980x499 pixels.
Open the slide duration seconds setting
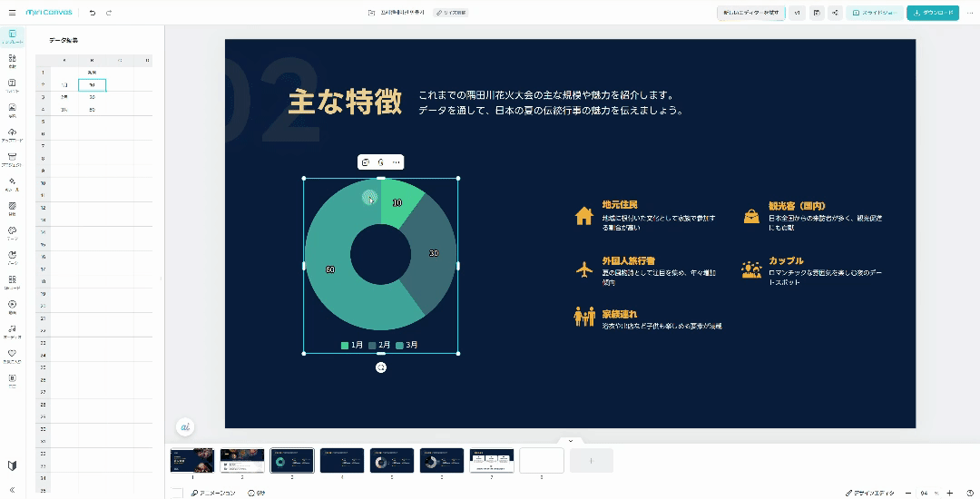pos(256,493)
